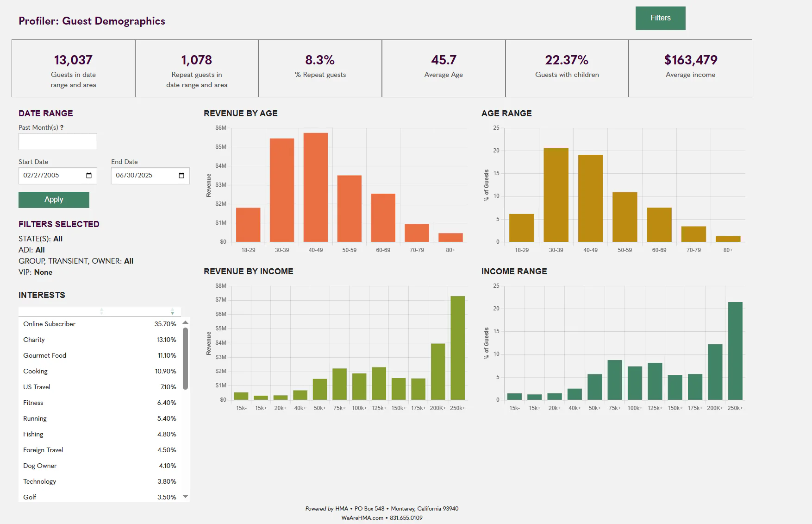This screenshot has width=812, height=524.
Task: Select the Charity interest row
Action: coord(100,340)
